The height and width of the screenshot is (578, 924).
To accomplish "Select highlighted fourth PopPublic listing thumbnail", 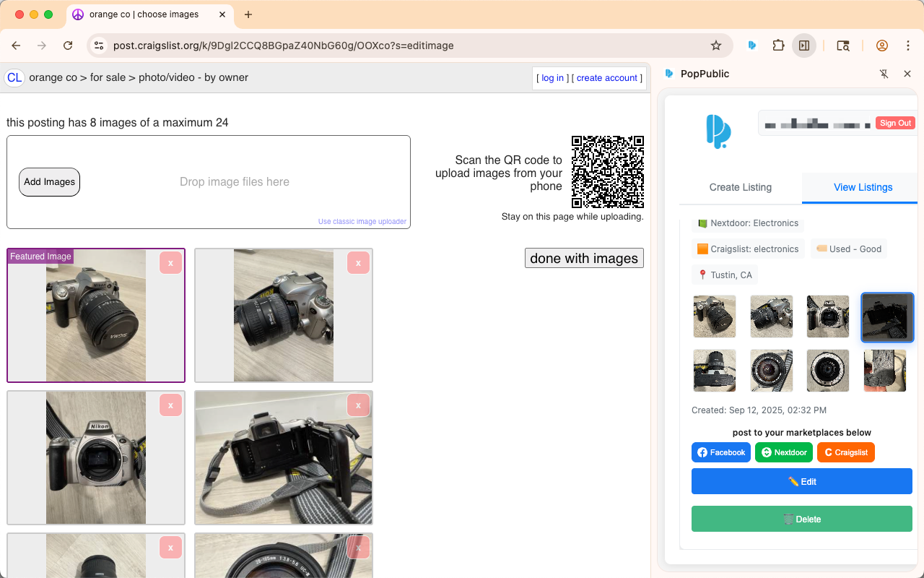I will [x=888, y=317].
